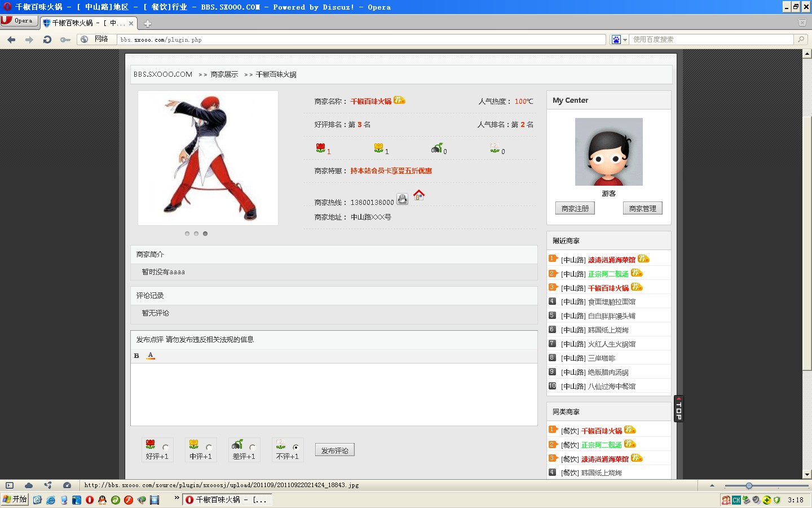
Task: Open nearby merchant 三岸咖啡
Action: (601, 358)
